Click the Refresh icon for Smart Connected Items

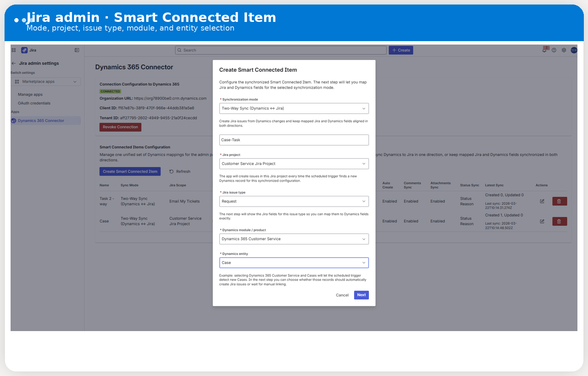pos(172,171)
